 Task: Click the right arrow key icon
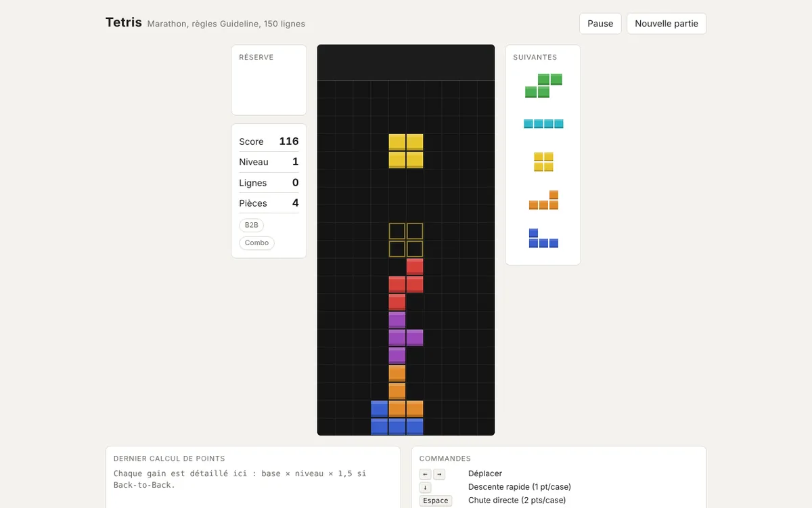coord(439,474)
